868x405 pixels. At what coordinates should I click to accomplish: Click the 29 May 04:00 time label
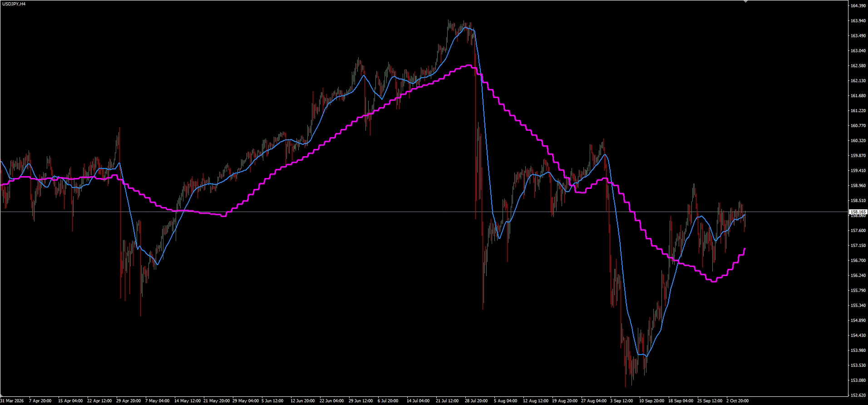[x=246, y=401]
